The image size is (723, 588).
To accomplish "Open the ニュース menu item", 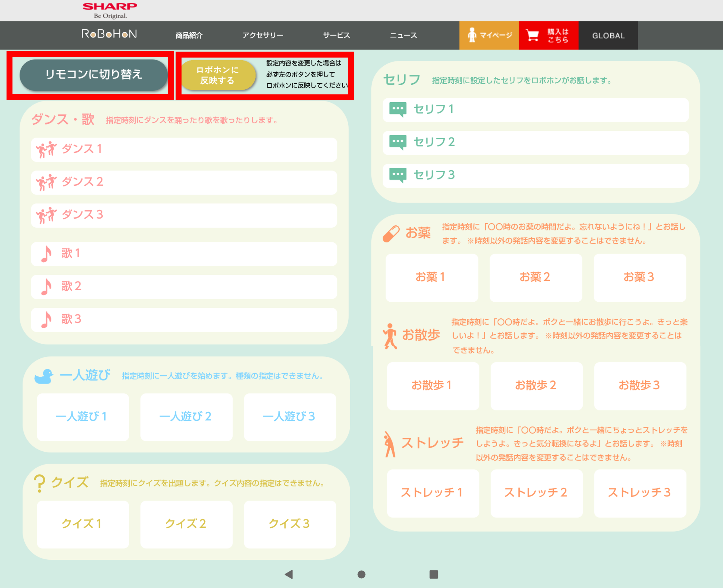I will [x=404, y=35].
